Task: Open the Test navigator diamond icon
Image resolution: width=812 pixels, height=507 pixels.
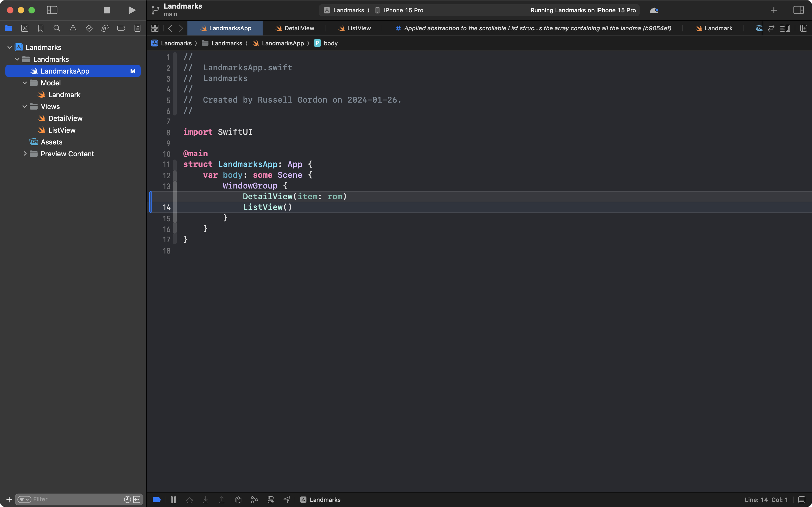Action: point(89,28)
